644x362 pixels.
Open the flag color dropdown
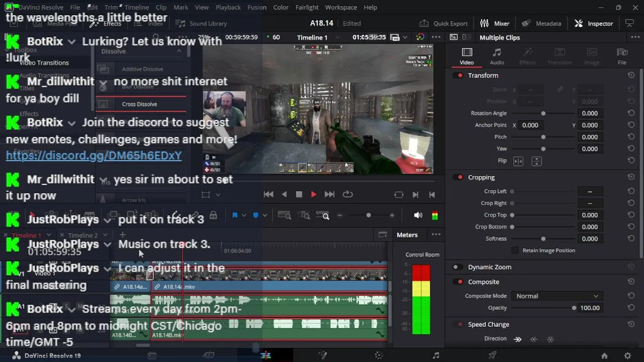[x=244, y=216]
